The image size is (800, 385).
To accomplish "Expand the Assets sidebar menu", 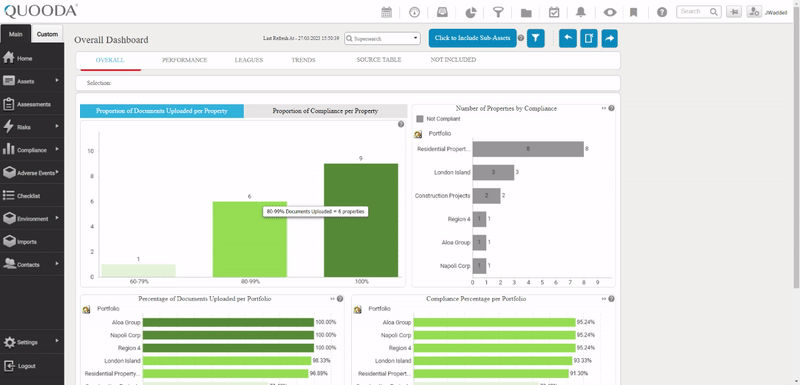I will (x=32, y=81).
